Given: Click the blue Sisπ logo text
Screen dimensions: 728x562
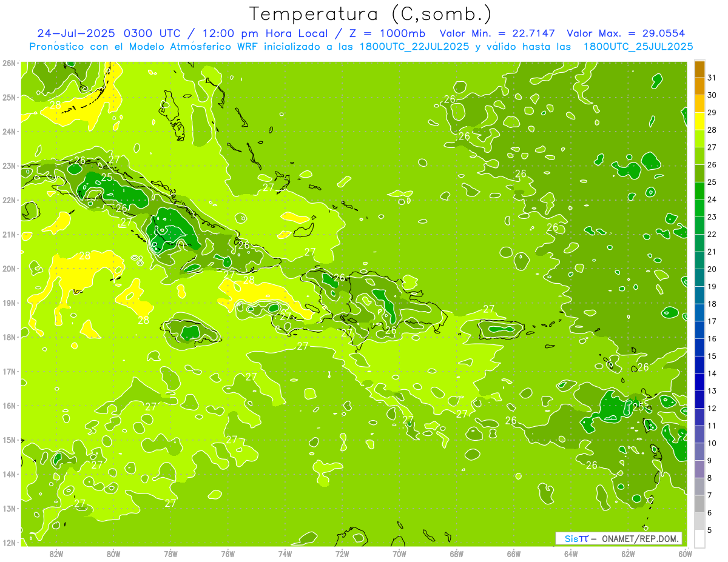Looking at the screenshot, I should [576, 538].
